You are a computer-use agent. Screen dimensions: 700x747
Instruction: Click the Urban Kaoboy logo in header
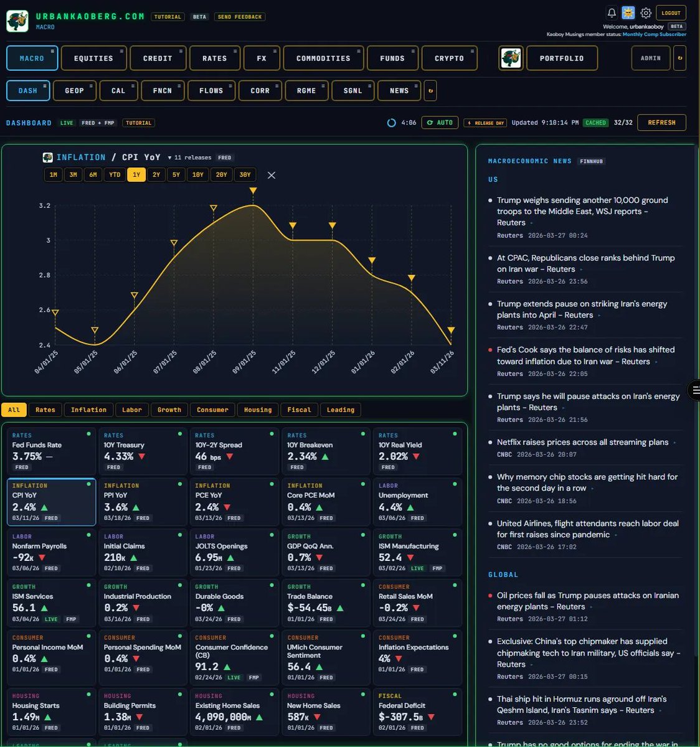17,21
